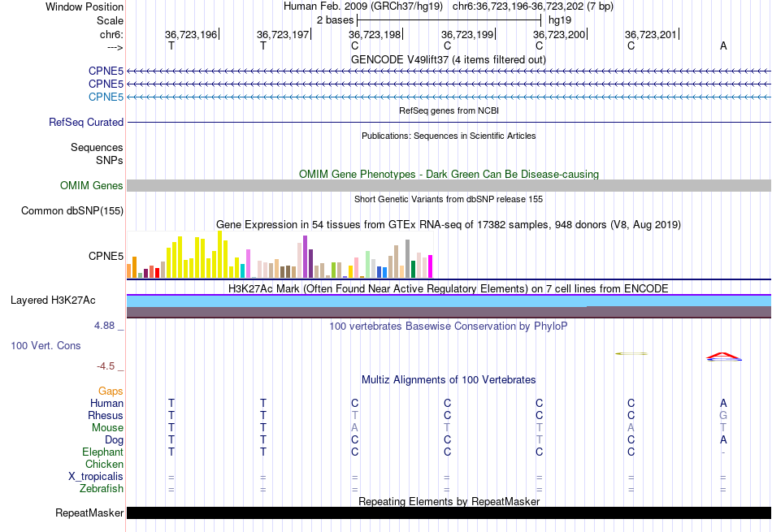This screenshot has width=772, height=532.
Task: Click the chr6: base position label
Action: (x=111, y=34)
